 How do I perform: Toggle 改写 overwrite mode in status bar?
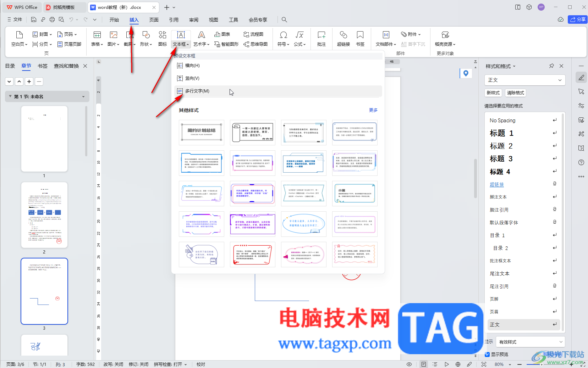[113, 364]
